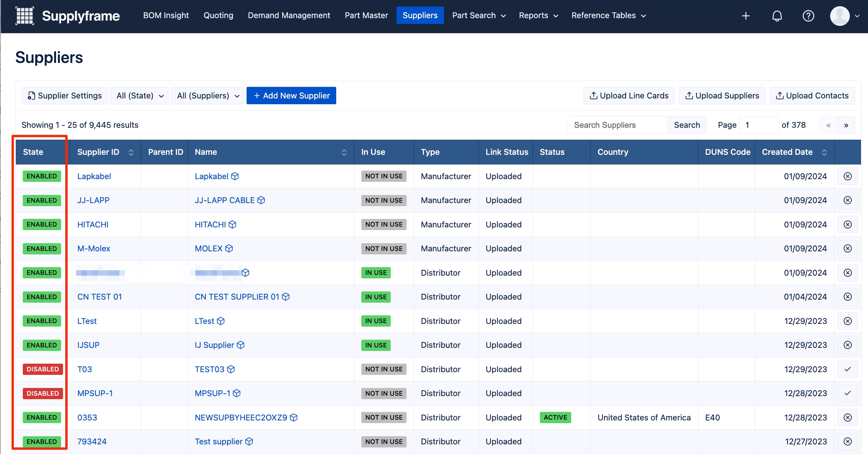Screen dimensions: 868x454
Task: Open the 0353 Supplier ID link
Action: (x=87, y=418)
